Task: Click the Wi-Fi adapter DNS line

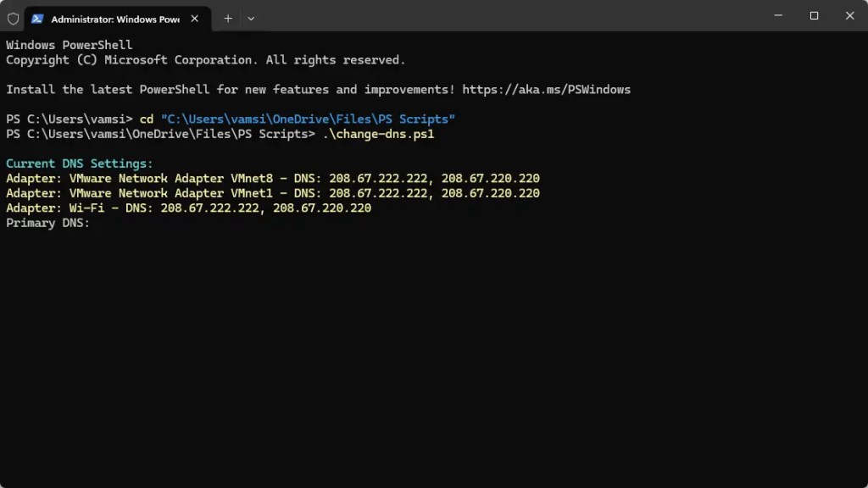Action: coord(189,208)
